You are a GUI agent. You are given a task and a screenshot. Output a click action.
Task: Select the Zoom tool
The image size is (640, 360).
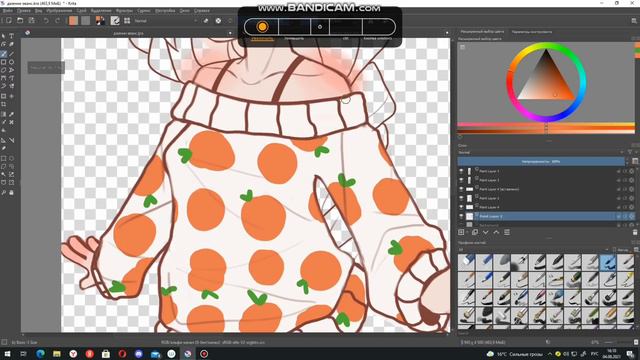(4, 192)
